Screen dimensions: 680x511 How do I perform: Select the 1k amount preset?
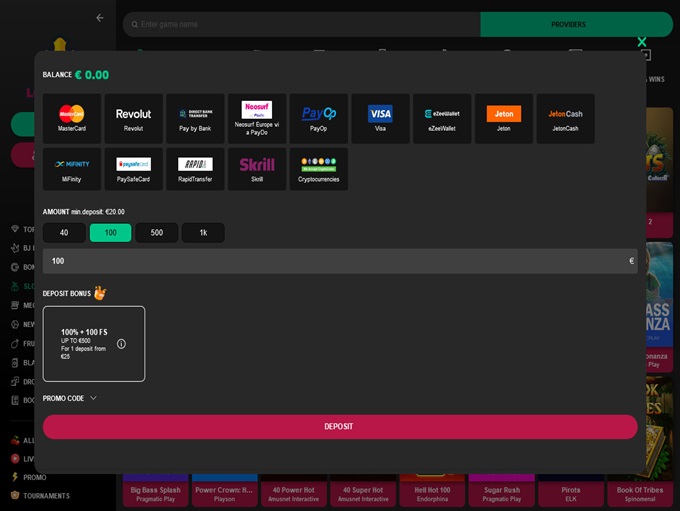pyautogui.click(x=203, y=233)
